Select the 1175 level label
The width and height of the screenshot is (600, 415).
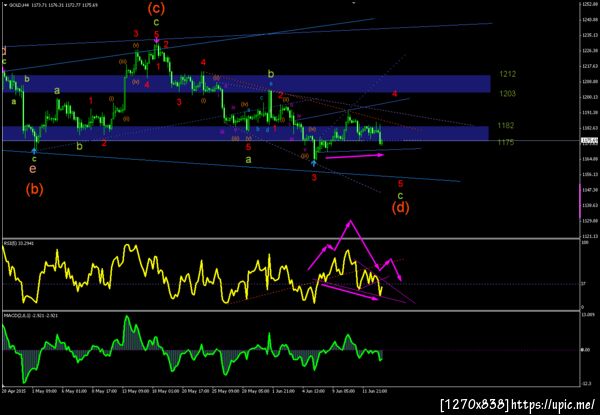click(x=506, y=142)
